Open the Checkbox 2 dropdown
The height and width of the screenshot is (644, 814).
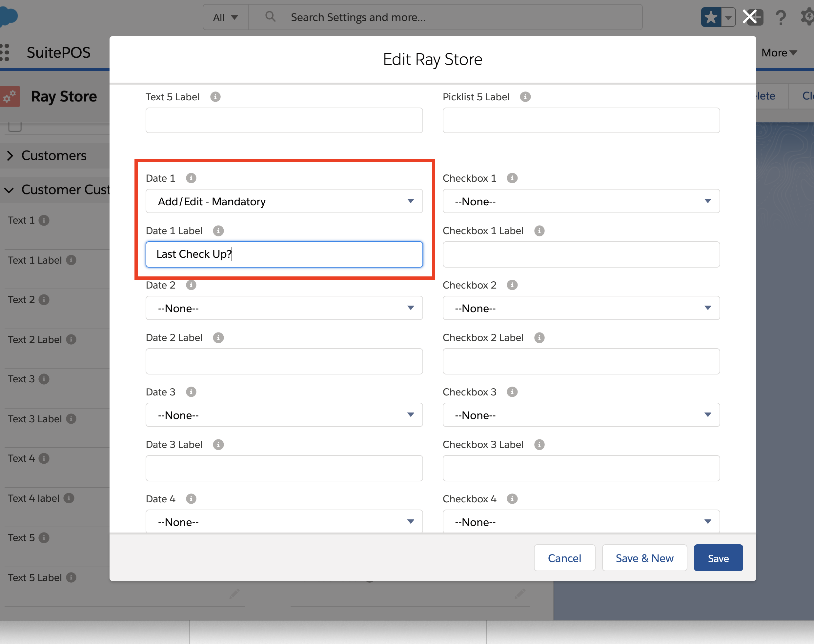pyautogui.click(x=580, y=309)
